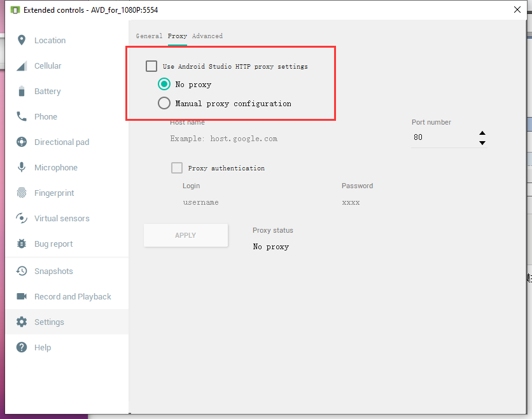Click the Help question mark icon
Screen dimensions: 532x419
[x=22, y=347]
